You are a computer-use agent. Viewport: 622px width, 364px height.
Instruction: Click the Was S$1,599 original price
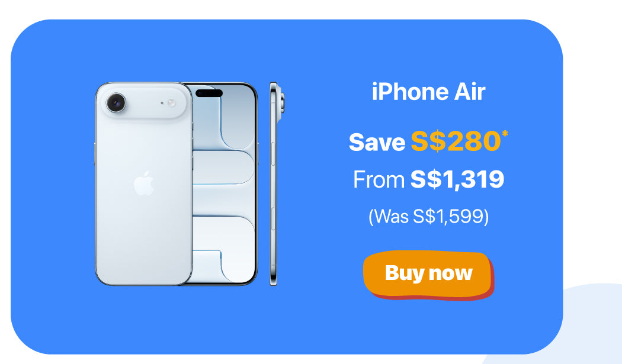click(428, 217)
